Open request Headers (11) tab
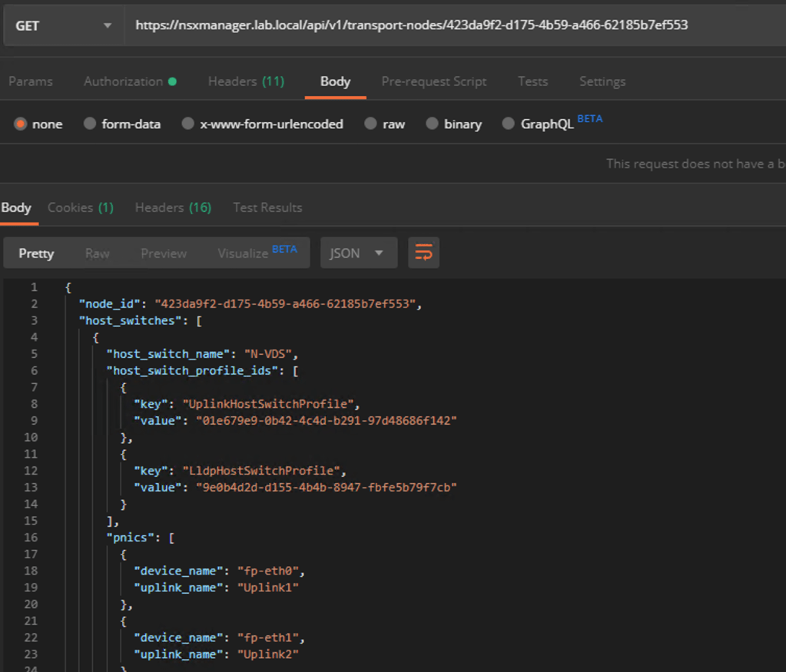The width and height of the screenshot is (786, 672). coord(246,81)
